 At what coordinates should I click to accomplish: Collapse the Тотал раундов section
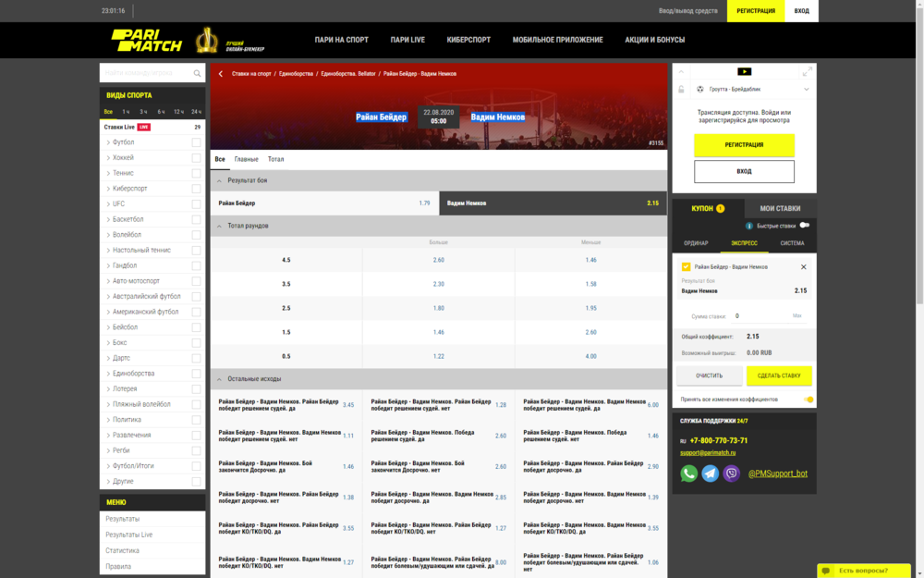pos(219,226)
